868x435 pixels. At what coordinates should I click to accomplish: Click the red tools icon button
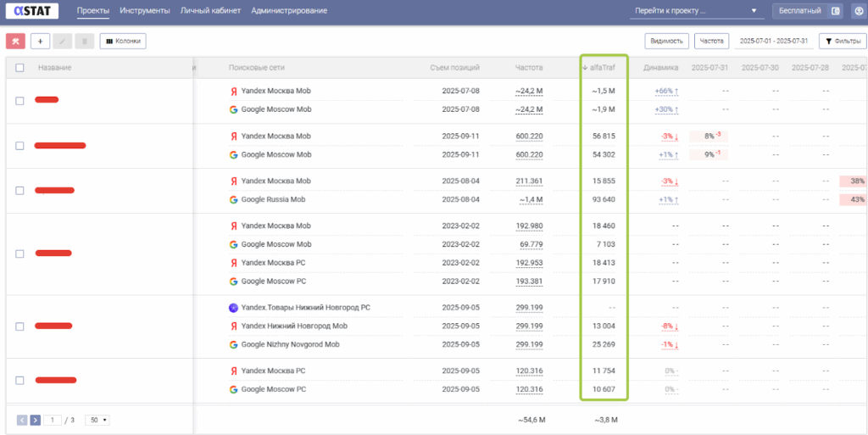click(x=15, y=41)
